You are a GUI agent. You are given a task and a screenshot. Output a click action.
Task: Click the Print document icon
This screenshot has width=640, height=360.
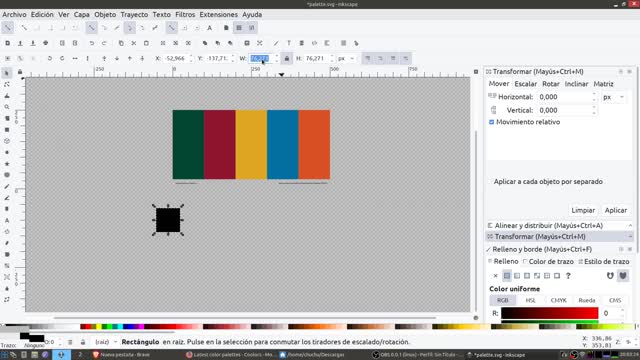coord(46,43)
